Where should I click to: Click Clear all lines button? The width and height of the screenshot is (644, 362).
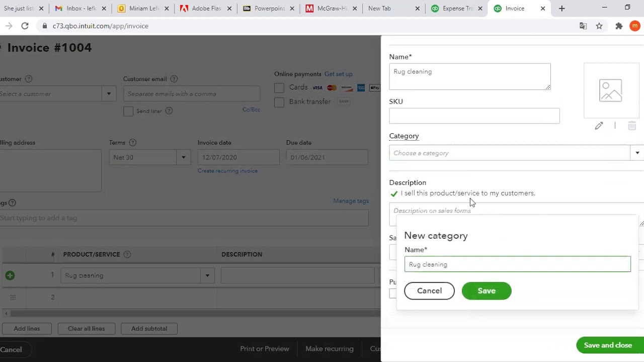(87, 329)
